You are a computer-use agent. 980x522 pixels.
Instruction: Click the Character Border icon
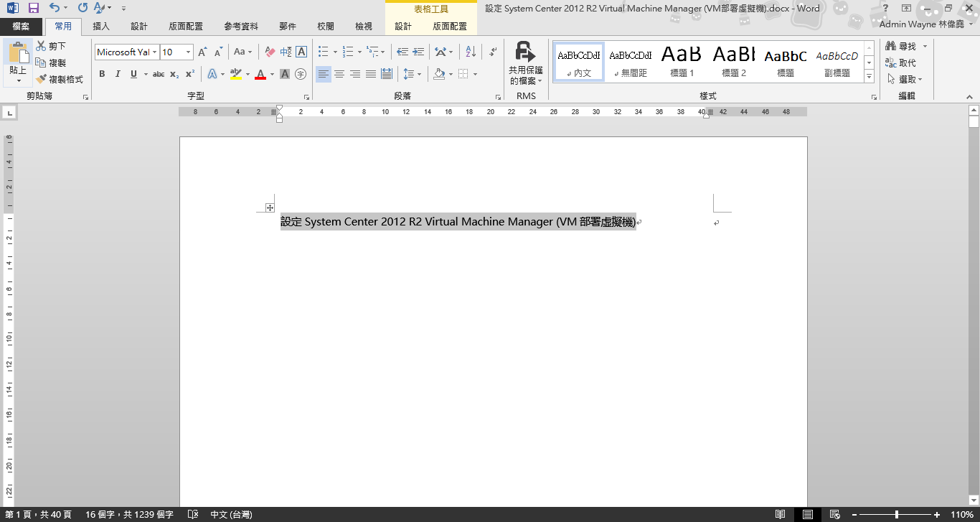point(301,52)
